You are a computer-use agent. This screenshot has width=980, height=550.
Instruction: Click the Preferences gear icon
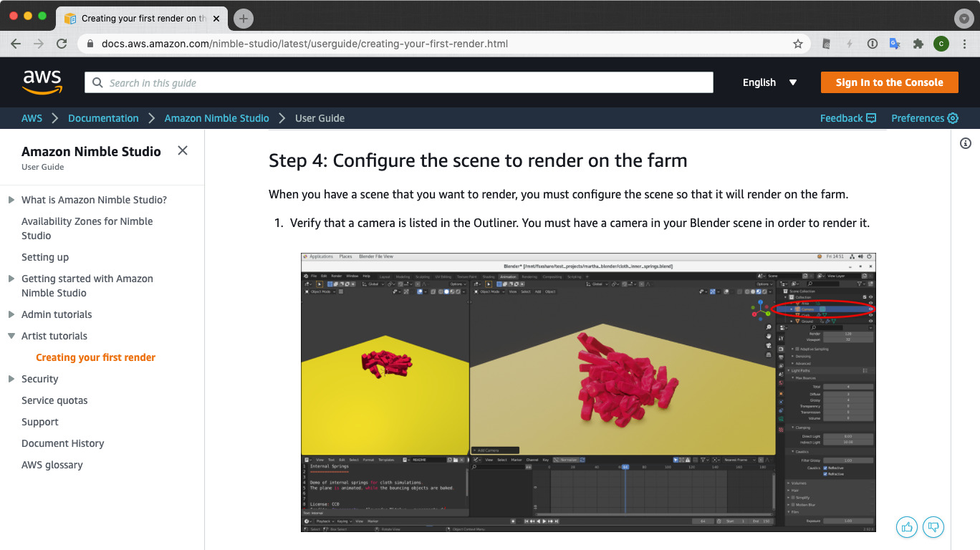953,118
